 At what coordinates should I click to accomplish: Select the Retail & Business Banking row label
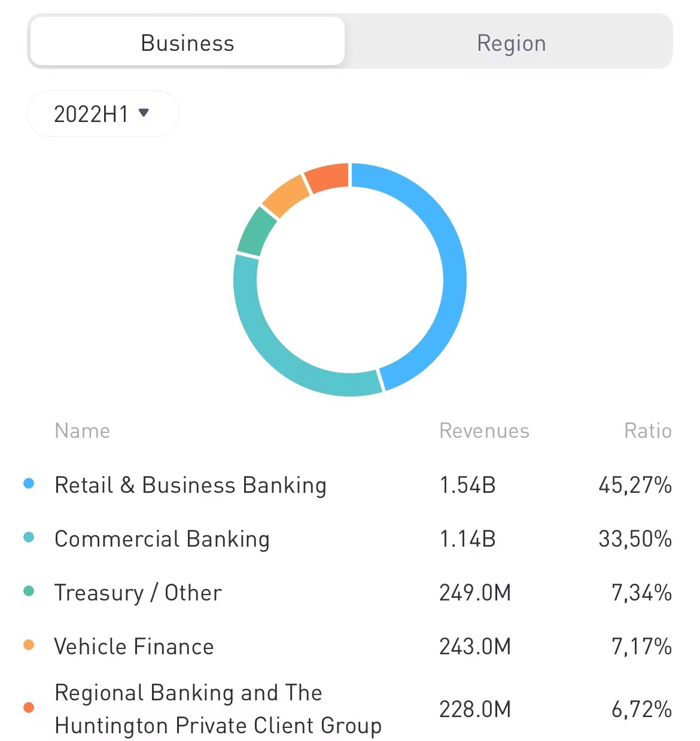[x=190, y=484]
